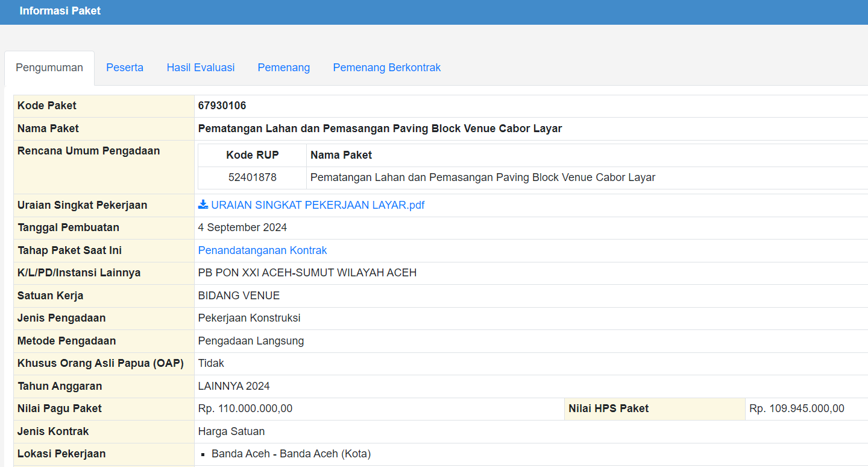This screenshot has height=467, width=868.
Task: Open the Penandatanganan Kontrak stage link
Action: tap(262, 250)
